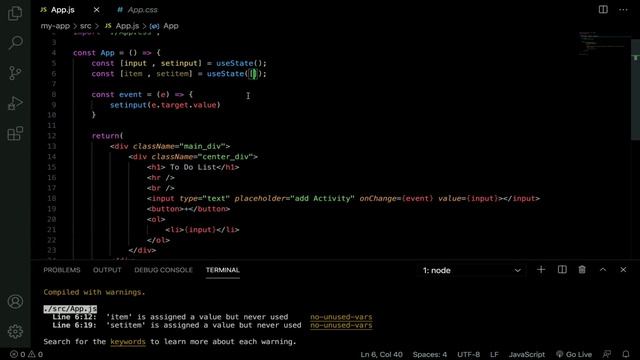This screenshot has width=640, height=360.
Task: Close the terminal panel
Action: click(623, 270)
